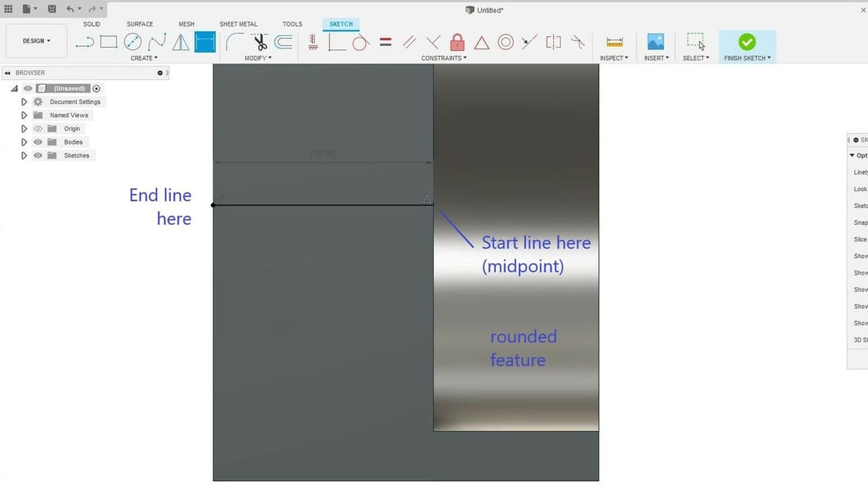Click the Select window selection icon
This screenshot has height=488, width=868.
[x=696, y=42]
